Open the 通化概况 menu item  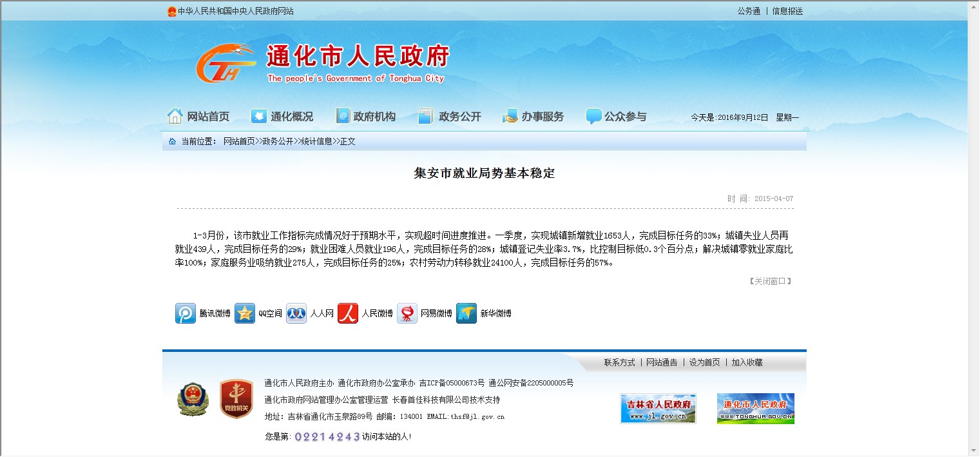[283, 117]
